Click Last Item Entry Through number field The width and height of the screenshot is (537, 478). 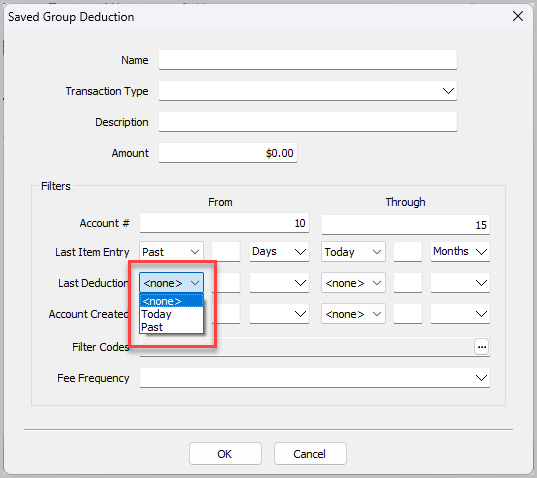(x=408, y=252)
